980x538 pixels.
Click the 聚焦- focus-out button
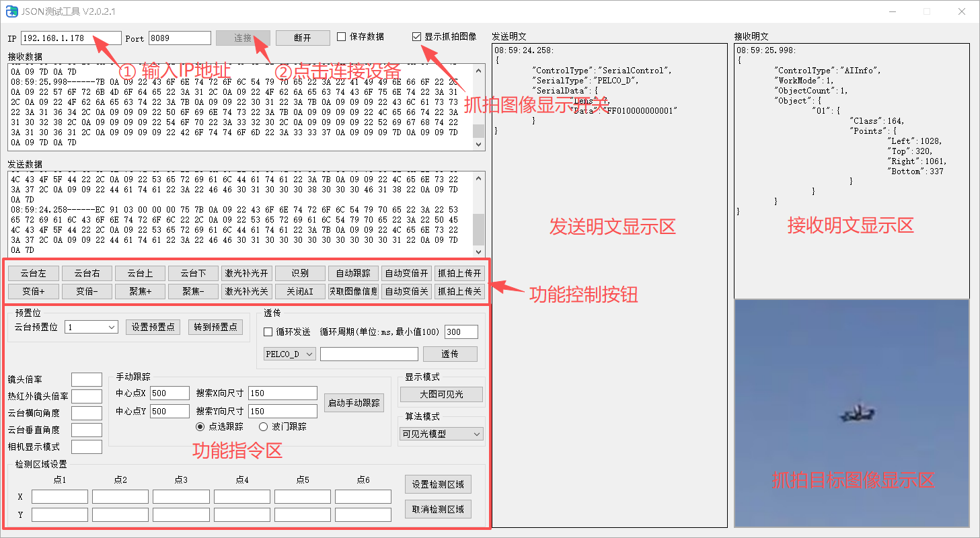pos(193,291)
